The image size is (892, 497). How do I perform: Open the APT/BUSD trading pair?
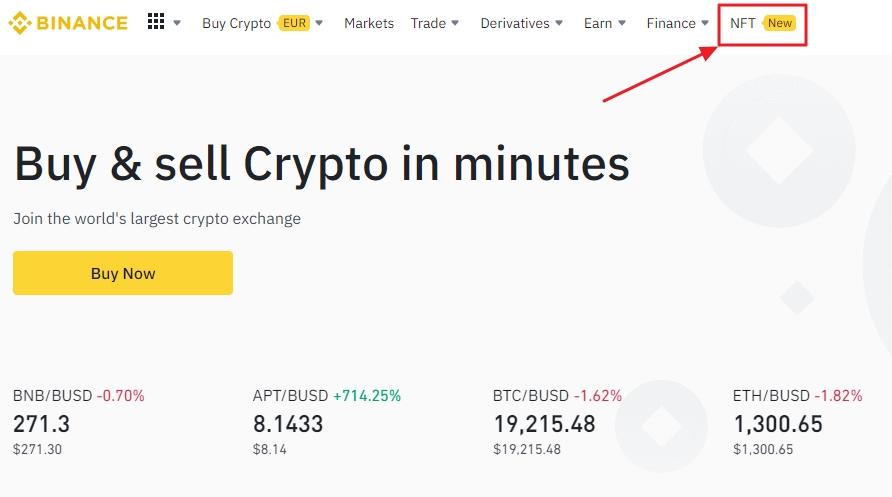[292, 396]
